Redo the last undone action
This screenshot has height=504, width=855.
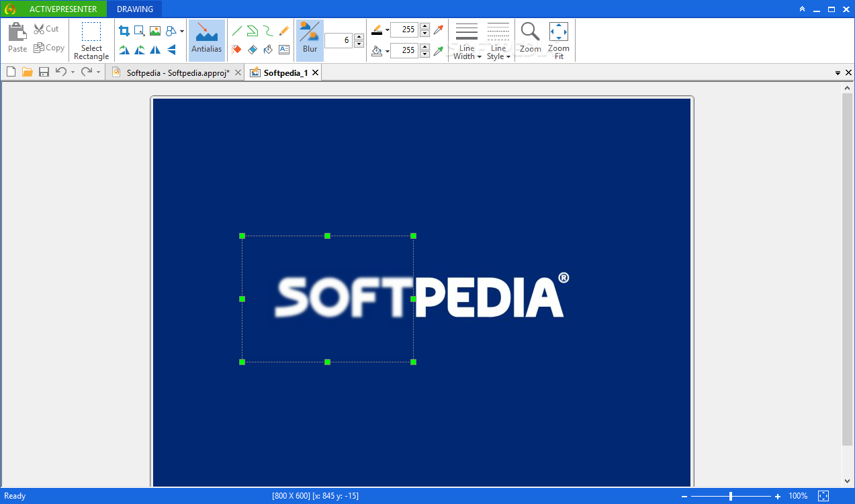click(86, 72)
